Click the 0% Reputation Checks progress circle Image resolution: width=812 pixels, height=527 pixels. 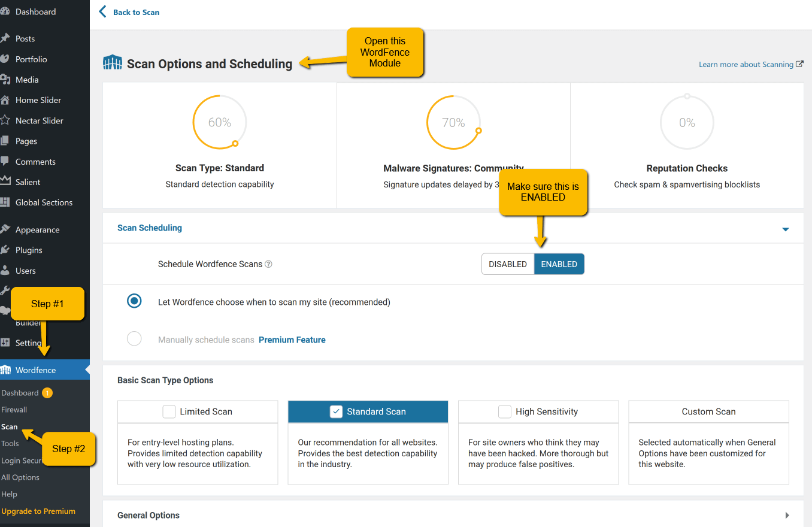(x=687, y=122)
